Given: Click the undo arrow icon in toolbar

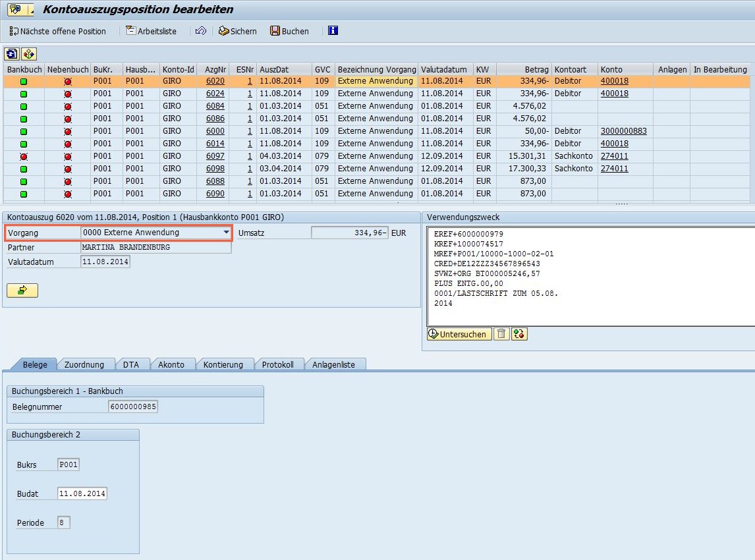Looking at the screenshot, I should pos(201,30).
